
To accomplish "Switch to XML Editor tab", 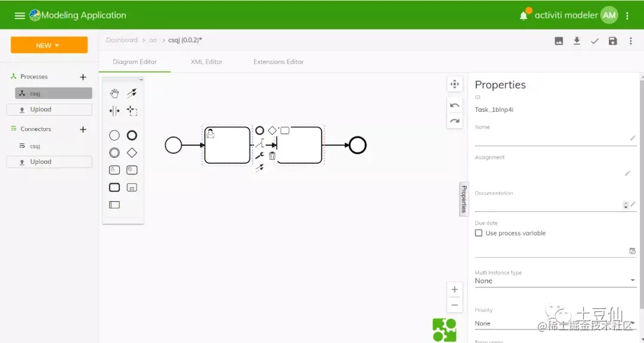I will tap(206, 62).
